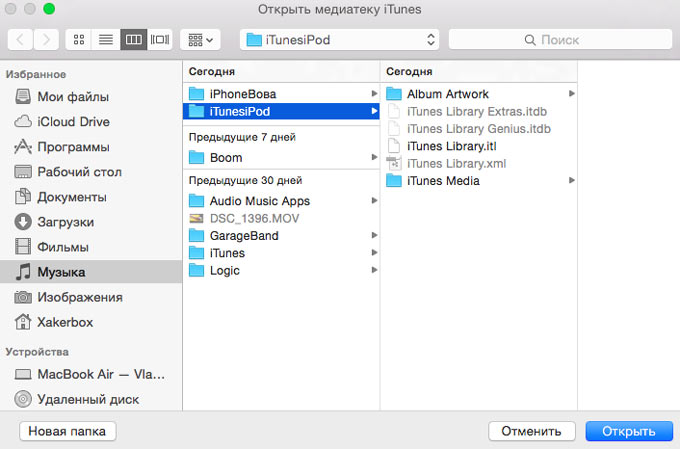Select Фильмы in the sidebar

91,247
